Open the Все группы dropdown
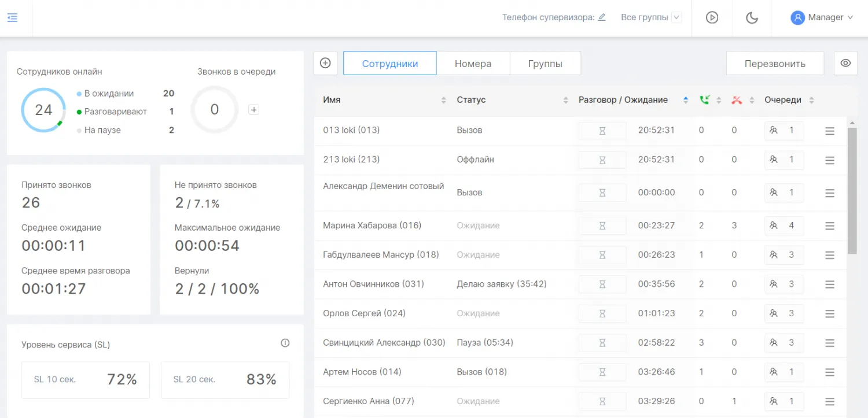This screenshot has height=418, width=868. [649, 17]
